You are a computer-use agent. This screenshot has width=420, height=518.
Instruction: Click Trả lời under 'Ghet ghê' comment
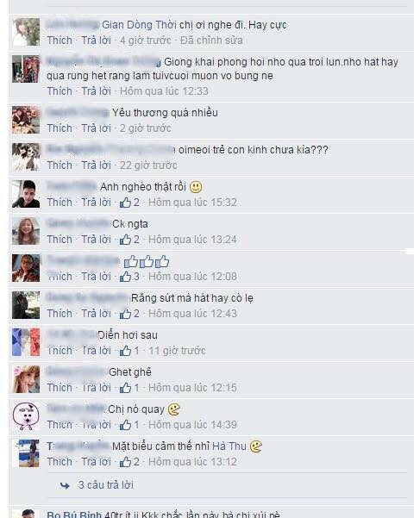pos(97,387)
